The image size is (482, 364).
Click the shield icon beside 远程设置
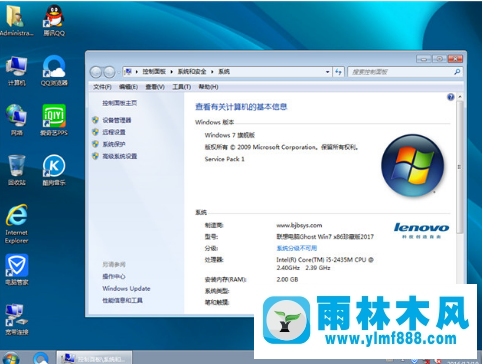tap(95, 132)
